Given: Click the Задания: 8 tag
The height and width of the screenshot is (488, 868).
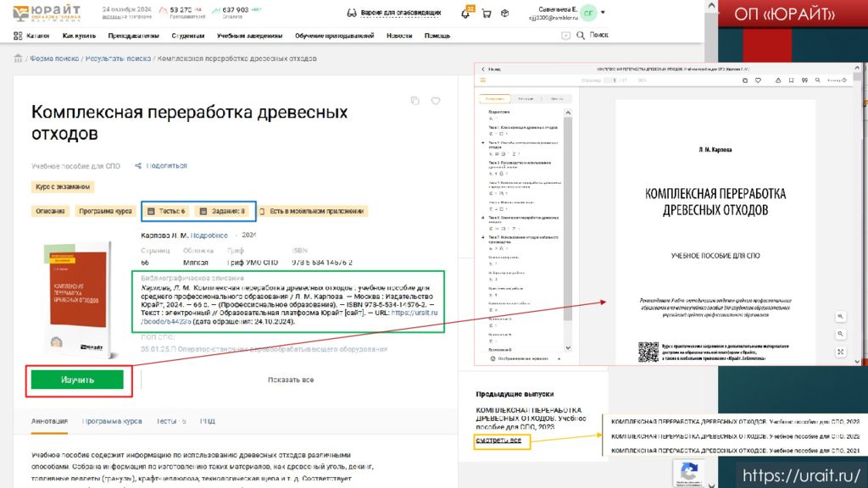Looking at the screenshot, I should (x=223, y=211).
